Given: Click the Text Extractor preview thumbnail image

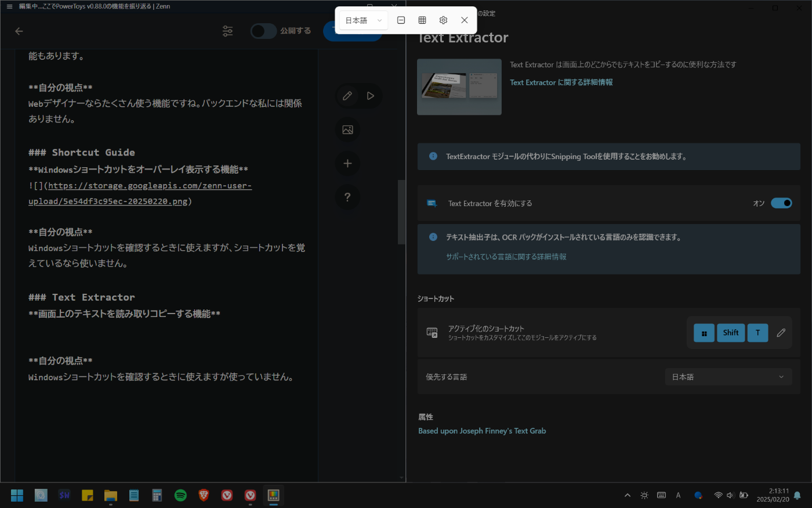Looking at the screenshot, I should click(x=459, y=87).
